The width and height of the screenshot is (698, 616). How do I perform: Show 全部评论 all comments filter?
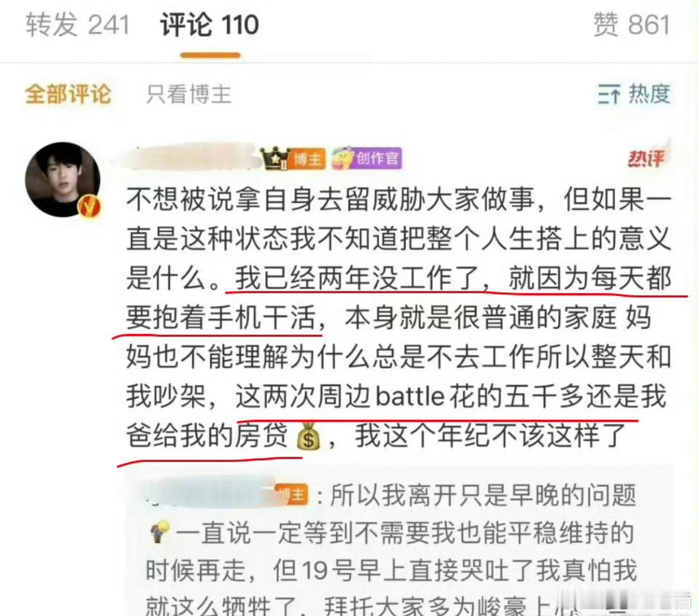68,94
